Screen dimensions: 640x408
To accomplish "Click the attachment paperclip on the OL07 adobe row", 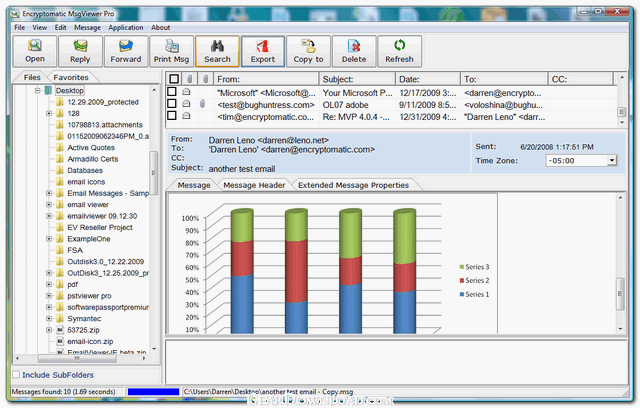I will (x=202, y=104).
